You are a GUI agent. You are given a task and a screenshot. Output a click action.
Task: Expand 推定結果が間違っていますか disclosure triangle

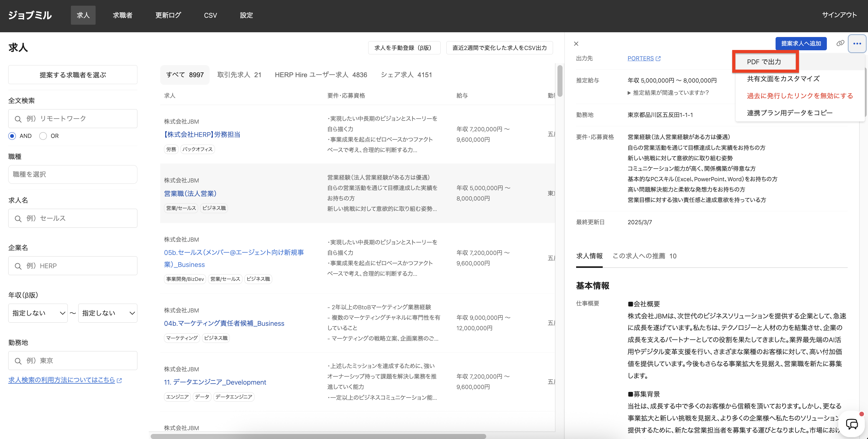pyautogui.click(x=629, y=93)
